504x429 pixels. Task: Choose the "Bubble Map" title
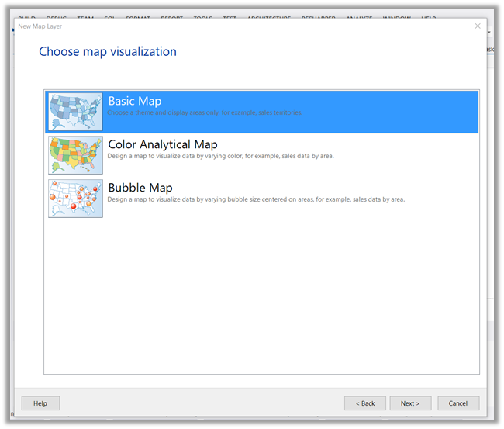click(140, 189)
